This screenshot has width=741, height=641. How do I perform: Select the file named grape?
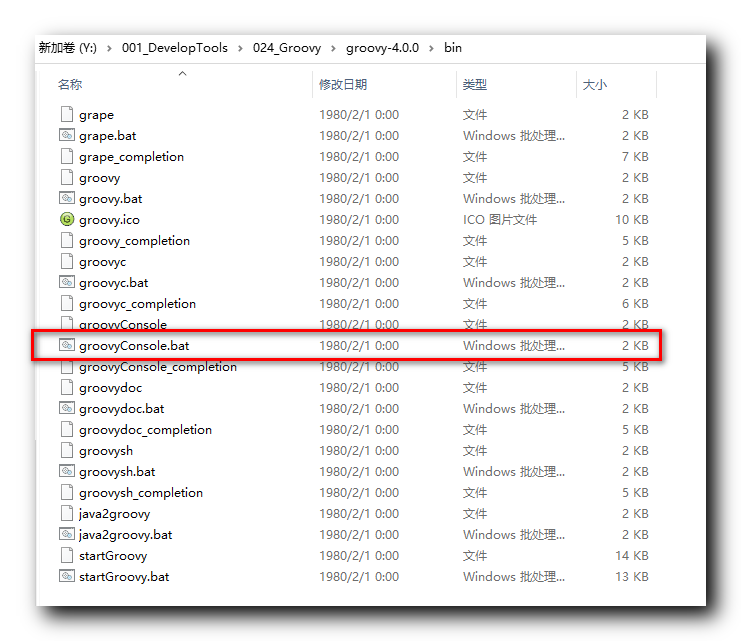pyautogui.click(x=96, y=115)
